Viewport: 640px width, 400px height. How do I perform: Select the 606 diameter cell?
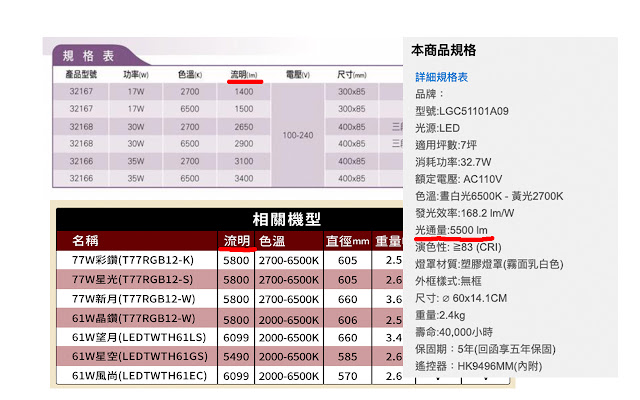coord(347,320)
